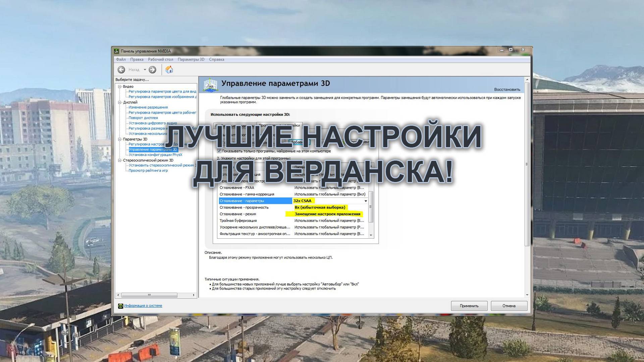This screenshot has width=644, height=362.
Task: Select 'Установка конфигурации PhysX' tree item
Action: pyautogui.click(x=155, y=155)
